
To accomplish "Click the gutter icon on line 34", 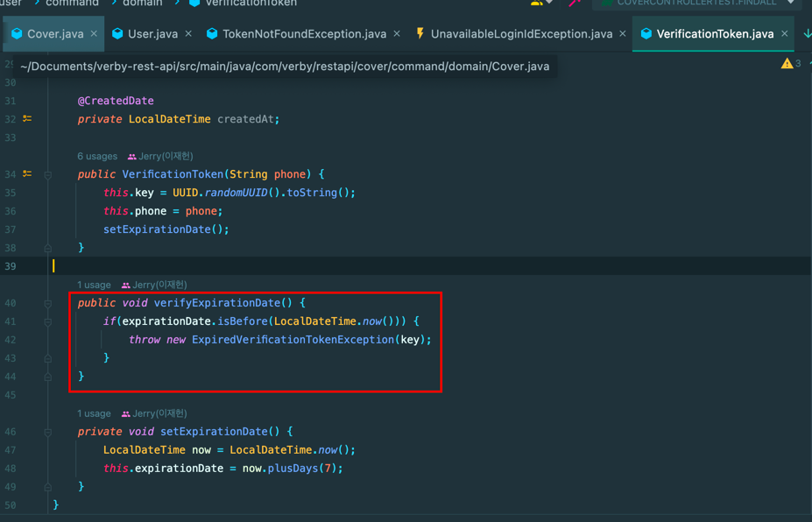I will [27, 174].
